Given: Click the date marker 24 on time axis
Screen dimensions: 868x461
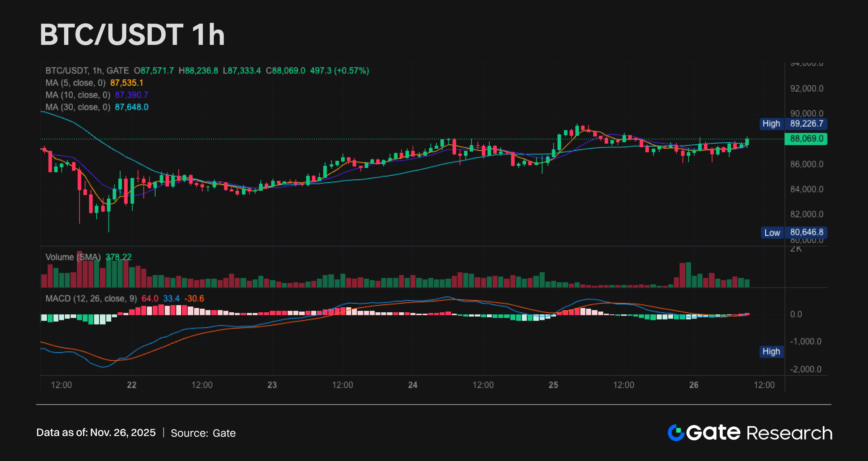Looking at the screenshot, I should point(413,385).
